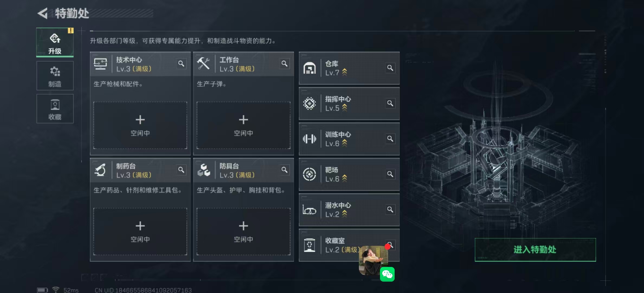Inspect 指挥中心 using its magnifier icon
This screenshot has width=644, height=293.
390,103
